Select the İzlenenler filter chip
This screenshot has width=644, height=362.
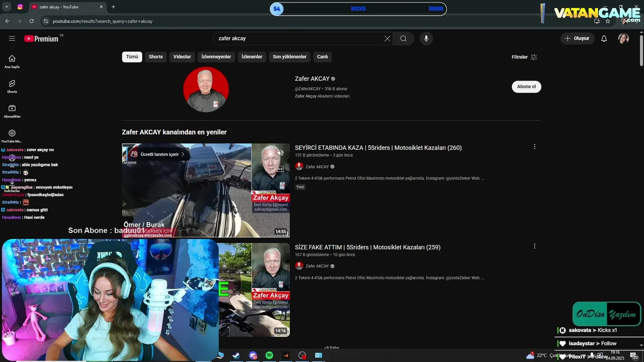252,57
